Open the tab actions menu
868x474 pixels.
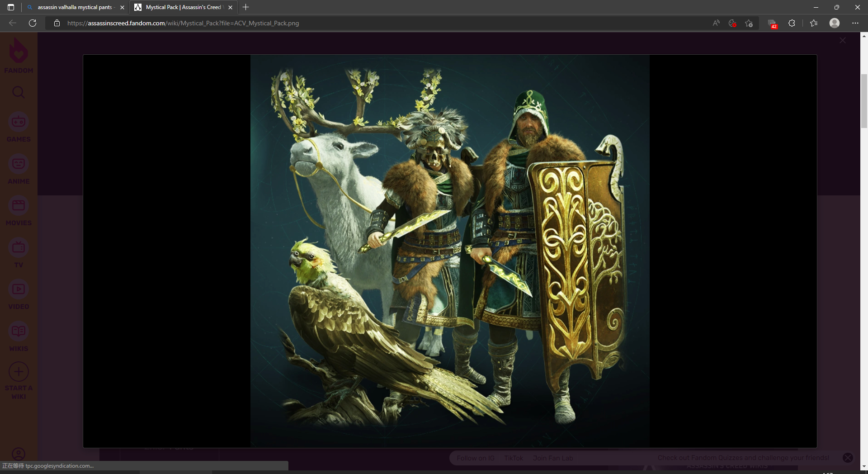click(11, 7)
